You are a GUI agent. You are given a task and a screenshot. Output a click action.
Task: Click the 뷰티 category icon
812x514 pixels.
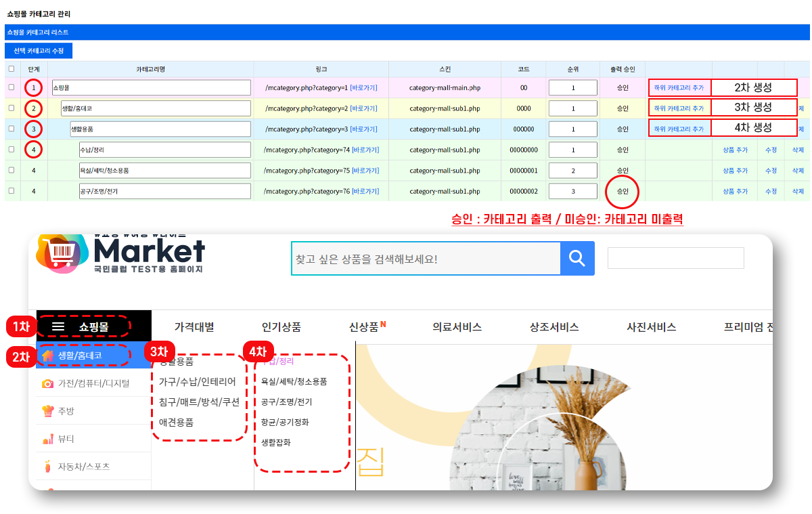[47, 439]
